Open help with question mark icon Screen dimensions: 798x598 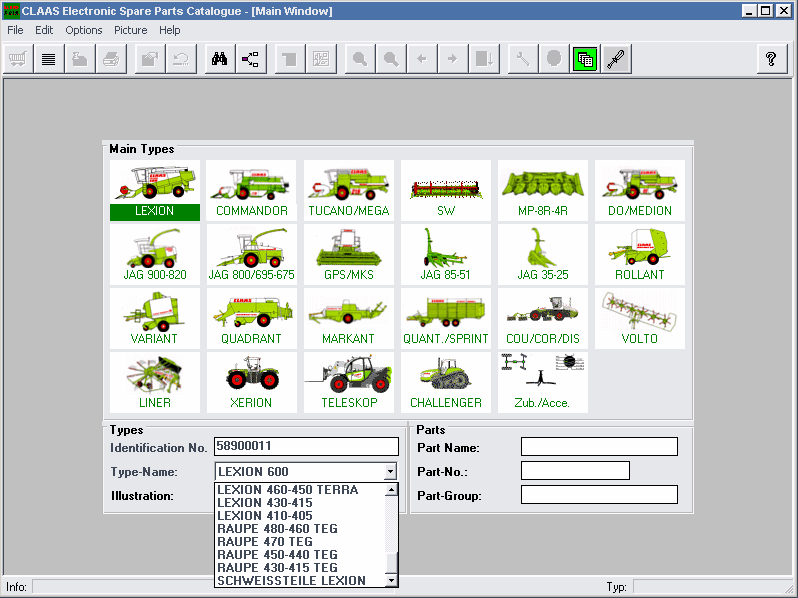(772, 59)
